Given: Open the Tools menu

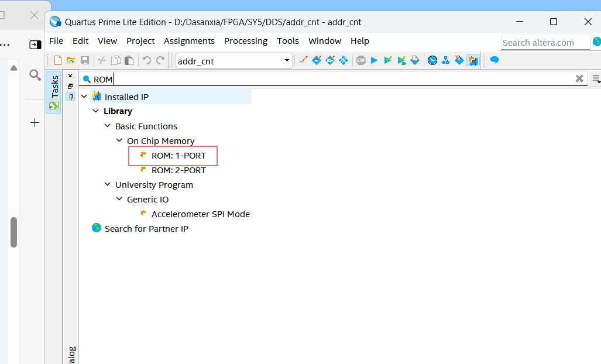Looking at the screenshot, I should [288, 41].
